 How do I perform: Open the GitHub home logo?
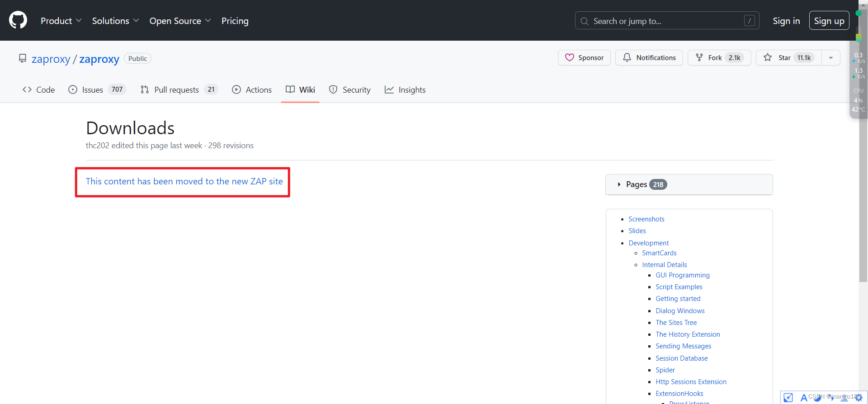[x=18, y=20]
